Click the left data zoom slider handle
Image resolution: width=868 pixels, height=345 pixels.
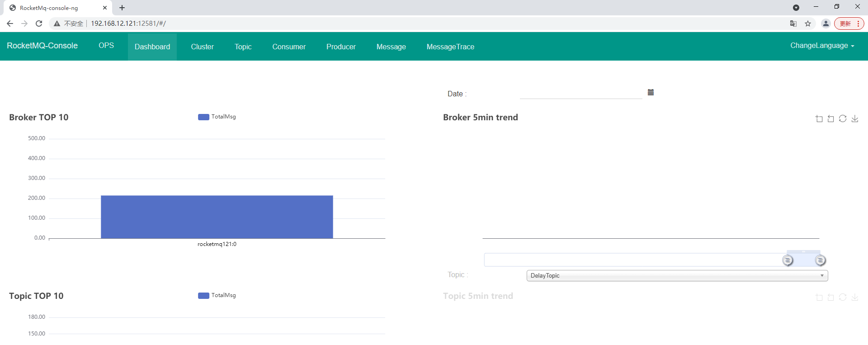788,260
